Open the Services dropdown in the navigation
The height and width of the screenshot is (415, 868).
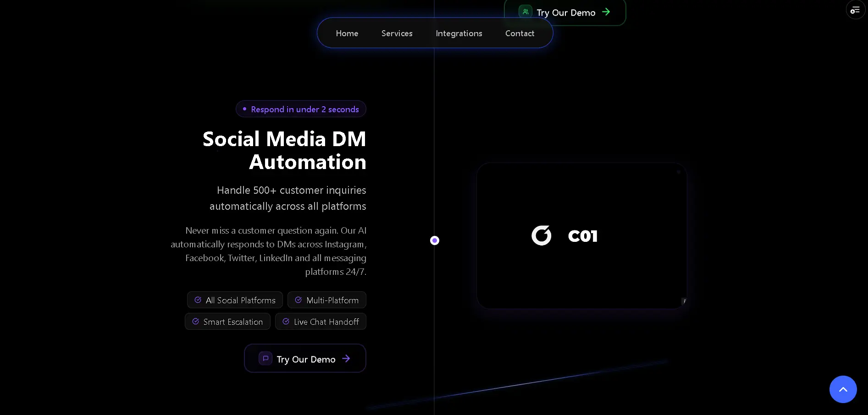pyautogui.click(x=397, y=33)
